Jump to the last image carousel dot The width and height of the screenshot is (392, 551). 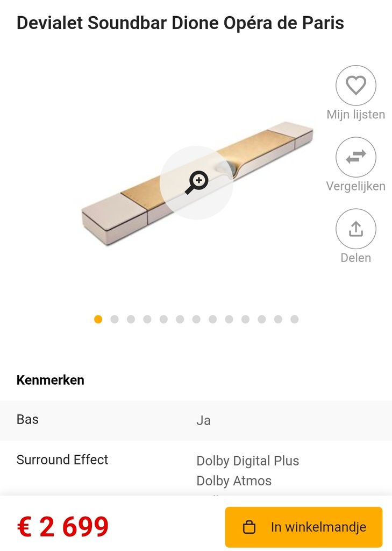coord(294,319)
